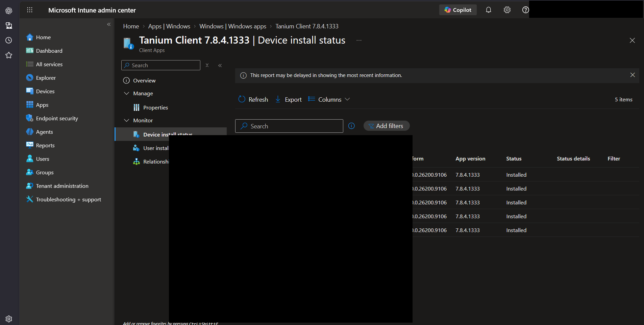The height and width of the screenshot is (325, 644).
Task: Collapse the resource menu with double chevron
Action: coord(220,66)
